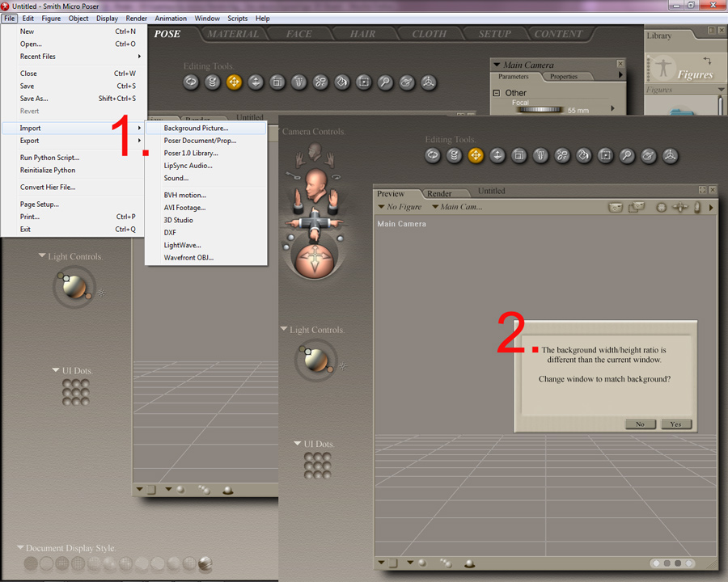
Task: Click the first color dot in the front Preview footer
Action: [x=656, y=563]
